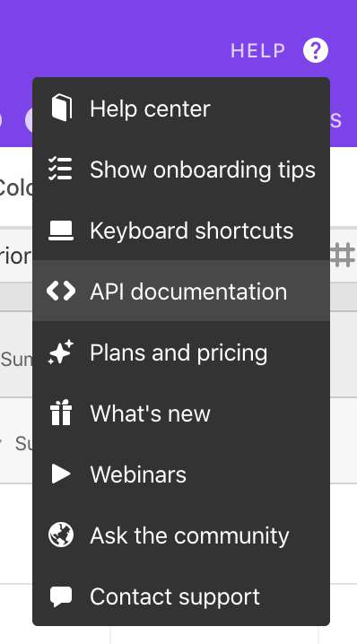Select What's new
Image resolution: width=357 pixels, height=644 pixels.
(x=181, y=413)
